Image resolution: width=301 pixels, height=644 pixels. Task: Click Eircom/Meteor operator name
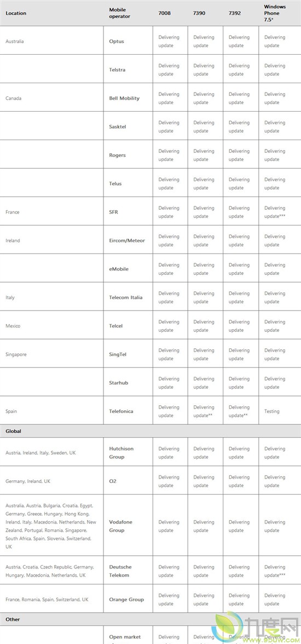click(x=127, y=240)
